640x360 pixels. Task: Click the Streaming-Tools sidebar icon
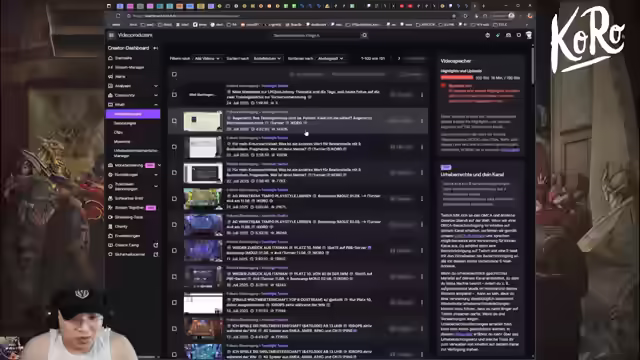click(110, 217)
